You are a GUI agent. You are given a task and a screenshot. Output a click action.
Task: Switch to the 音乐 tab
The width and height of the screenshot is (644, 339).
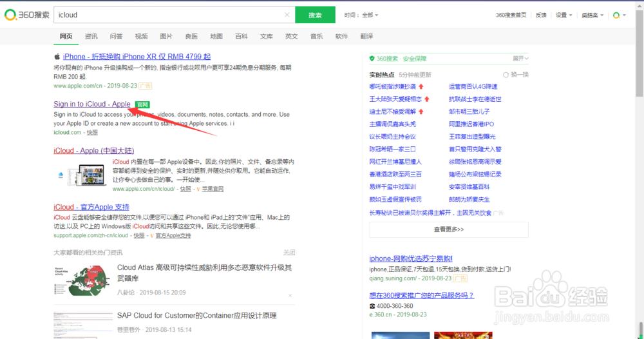(316, 36)
